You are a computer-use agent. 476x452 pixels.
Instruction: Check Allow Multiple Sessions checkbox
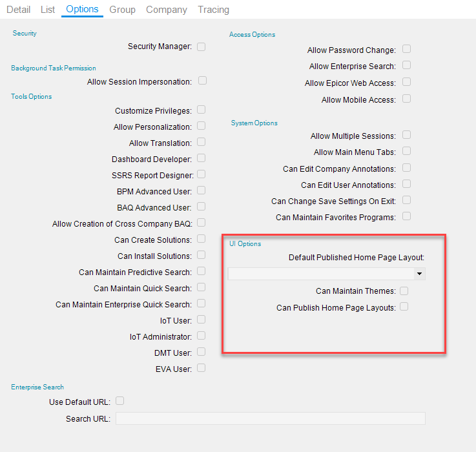pos(406,135)
